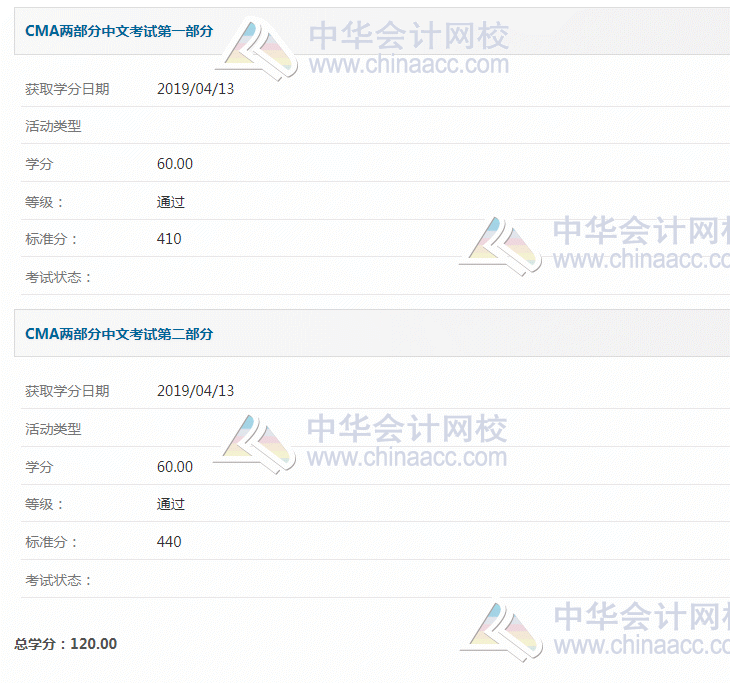Click the watermark logo right of the 410 score
The width and height of the screenshot is (730, 683).
[500, 245]
